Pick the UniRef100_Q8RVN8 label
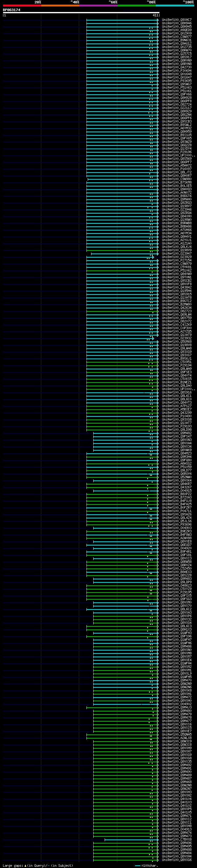 click(x=177, y=64)
